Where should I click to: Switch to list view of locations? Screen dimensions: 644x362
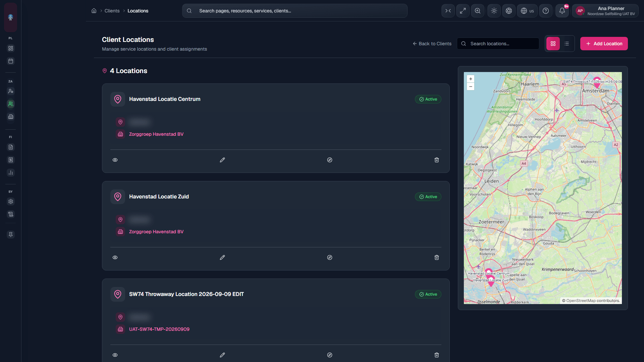click(567, 44)
